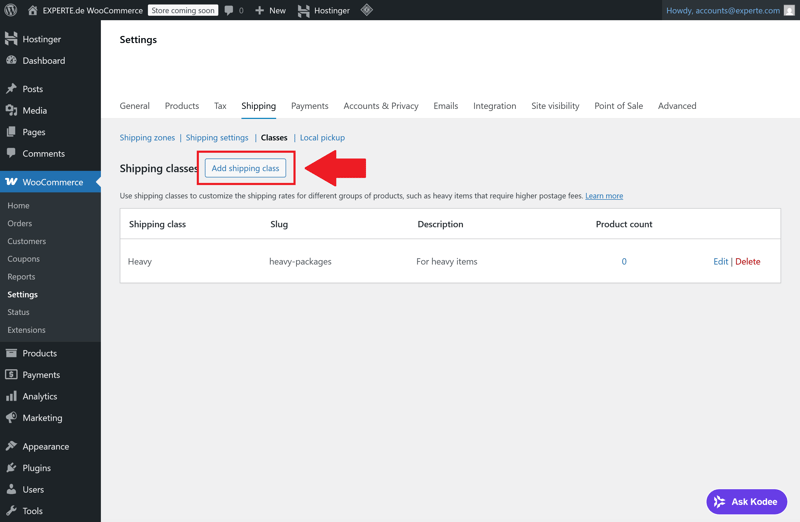This screenshot has width=800, height=522.
Task: Expand the Products sidebar menu
Action: click(39, 353)
